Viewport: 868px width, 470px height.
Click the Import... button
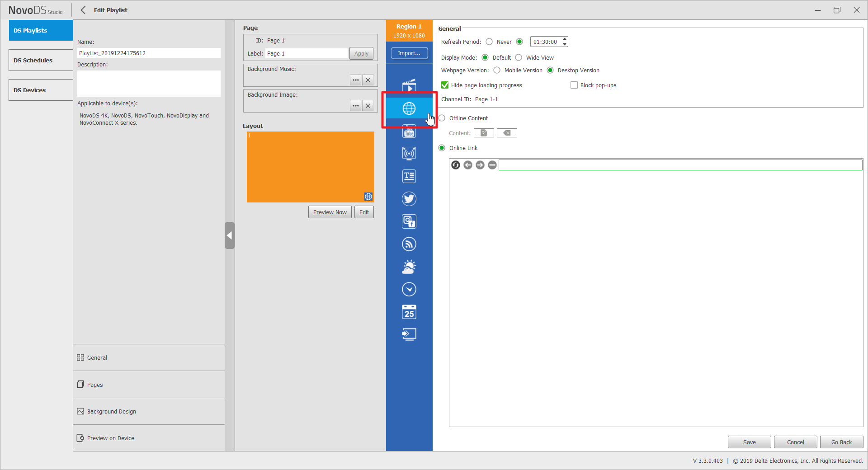point(409,53)
